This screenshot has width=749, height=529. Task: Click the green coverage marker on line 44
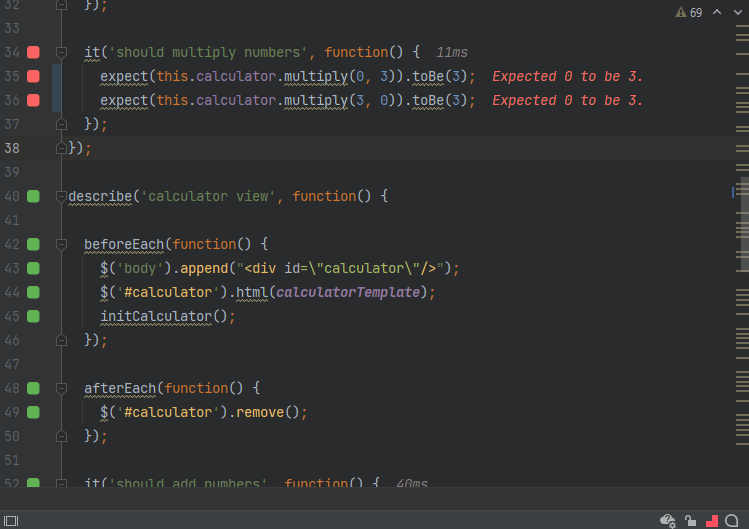point(33,292)
